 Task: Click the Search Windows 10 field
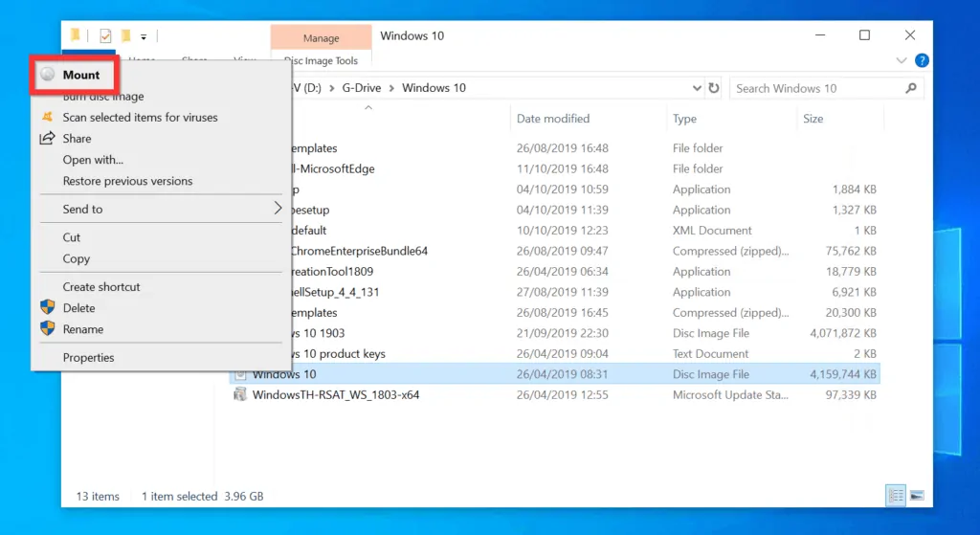[826, 88]
